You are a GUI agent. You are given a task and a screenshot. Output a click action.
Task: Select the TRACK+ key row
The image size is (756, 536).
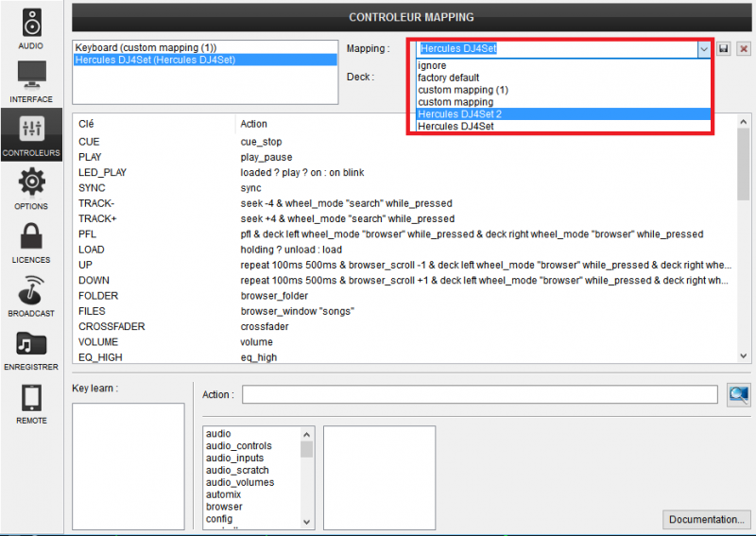coord(405,219)
